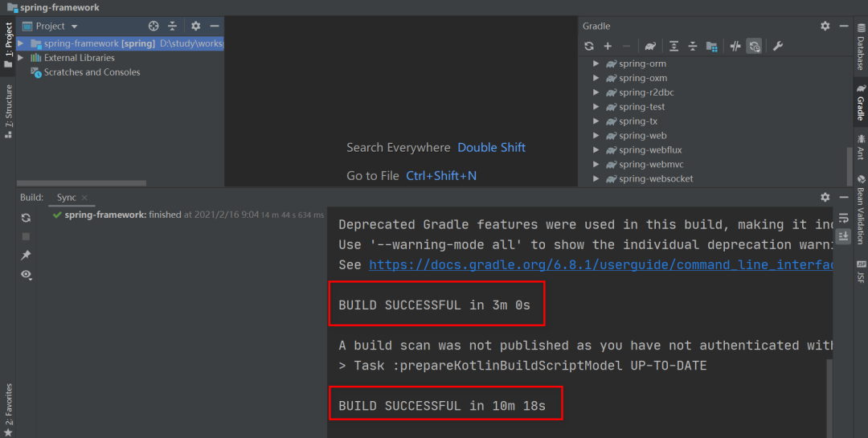Screen dimensions: 868x438
Task: Open the docs.gradle.org userguide link
Action: pyautogui.click(x=601, y=264)
